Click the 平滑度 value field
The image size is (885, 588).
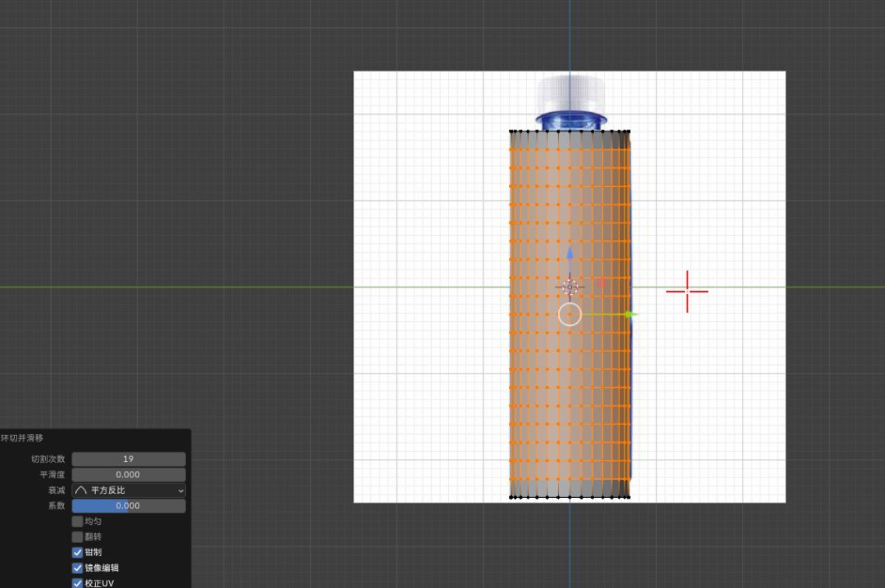pos(129,475)
